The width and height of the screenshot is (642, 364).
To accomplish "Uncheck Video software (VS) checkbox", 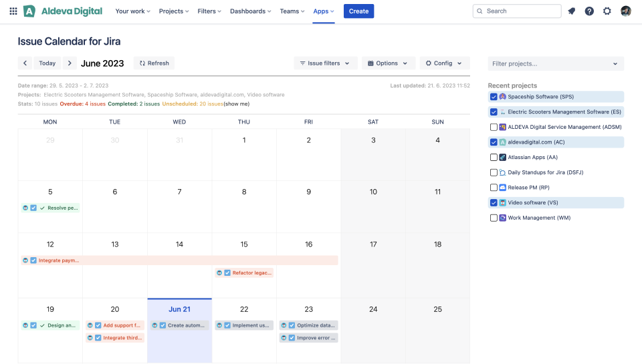I will click(494, 203).
